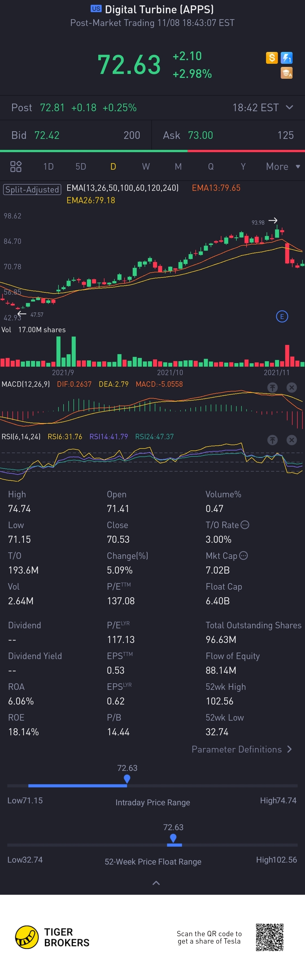The height and width of the screenshot is (980, 305).
Task: Toggle the Split-Adjusted setting
Action: click(x=32, y=189)
